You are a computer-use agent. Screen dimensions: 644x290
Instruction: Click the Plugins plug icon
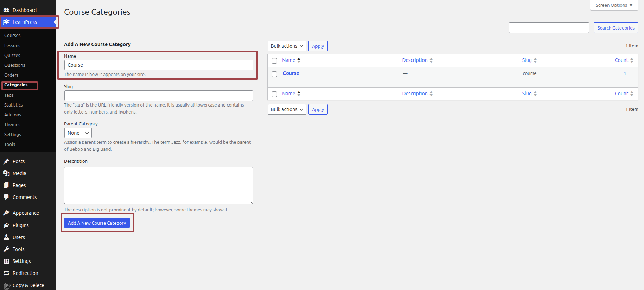point(6,225)
